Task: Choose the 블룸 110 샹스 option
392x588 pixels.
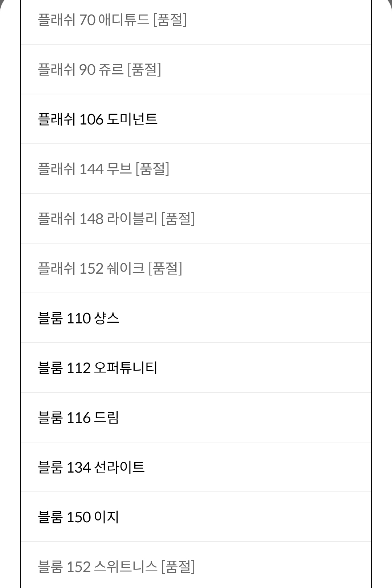Action: pos(78,318)
